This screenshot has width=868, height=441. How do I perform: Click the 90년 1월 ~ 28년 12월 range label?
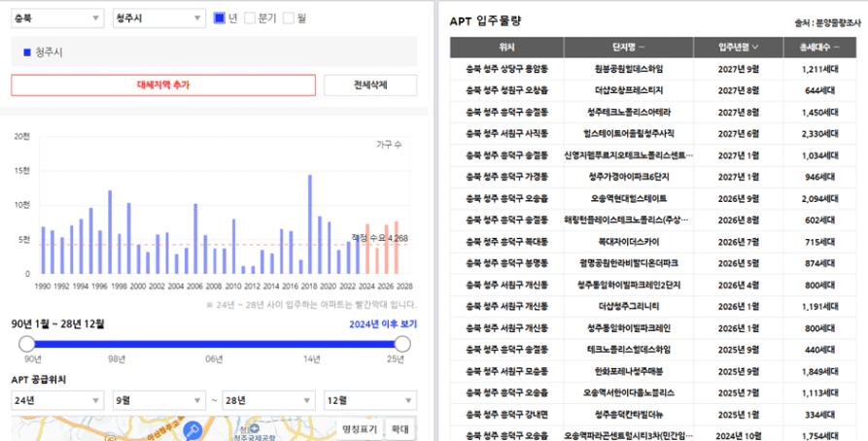click(57, 323)
